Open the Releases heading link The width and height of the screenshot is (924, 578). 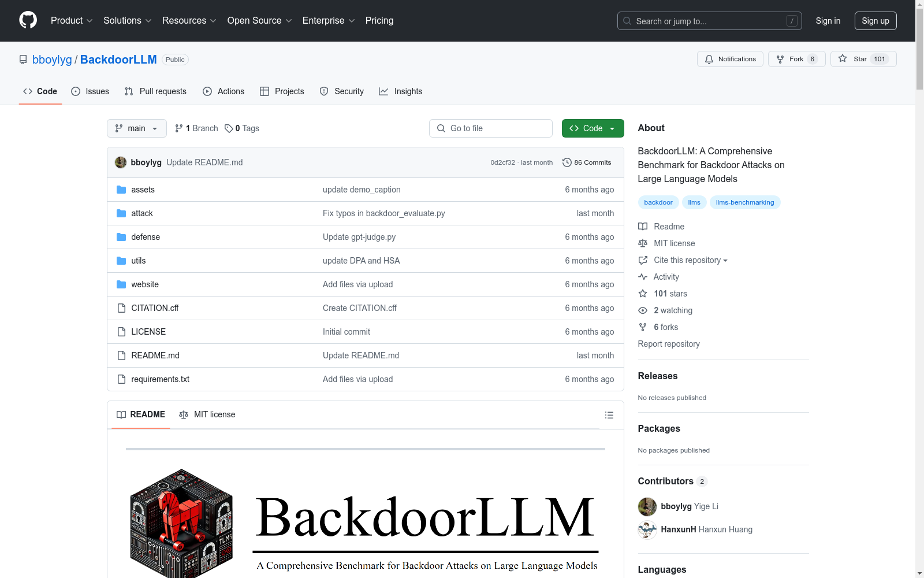point(658,376)
